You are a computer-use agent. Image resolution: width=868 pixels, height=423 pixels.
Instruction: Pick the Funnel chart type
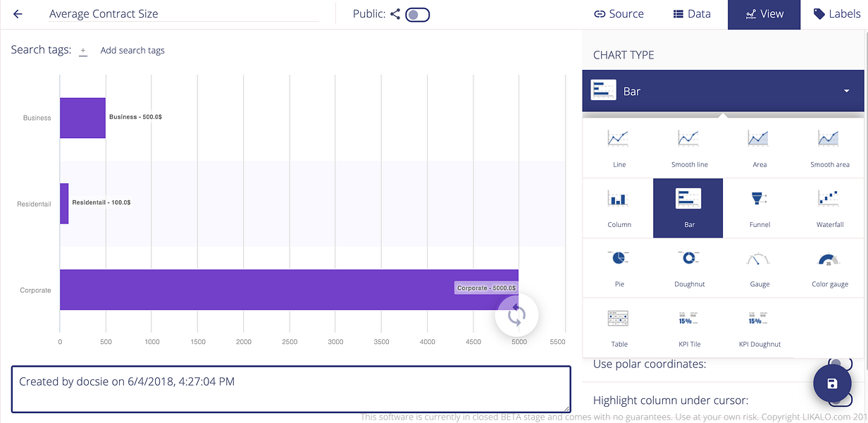[759, 209]
